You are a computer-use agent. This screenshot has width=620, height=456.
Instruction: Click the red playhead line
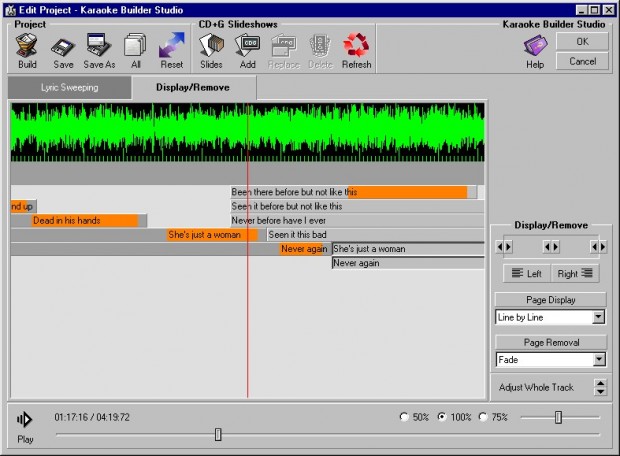248,250
